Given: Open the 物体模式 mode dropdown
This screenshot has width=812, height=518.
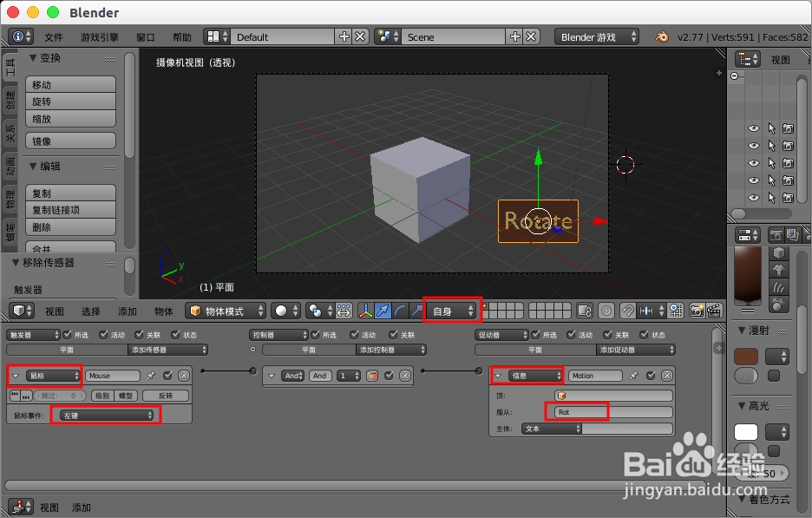Looking at the screenshot, I should click(226, 311).
